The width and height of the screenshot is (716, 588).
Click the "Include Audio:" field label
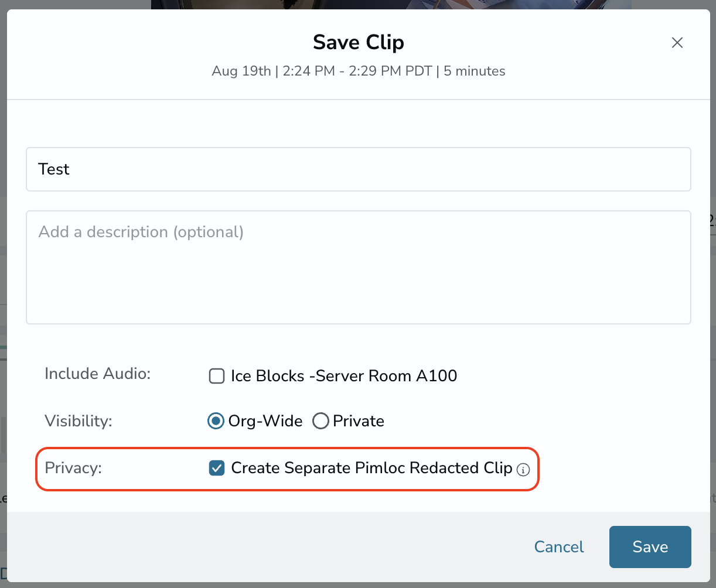pyautogui.click(x=97, y=374)
